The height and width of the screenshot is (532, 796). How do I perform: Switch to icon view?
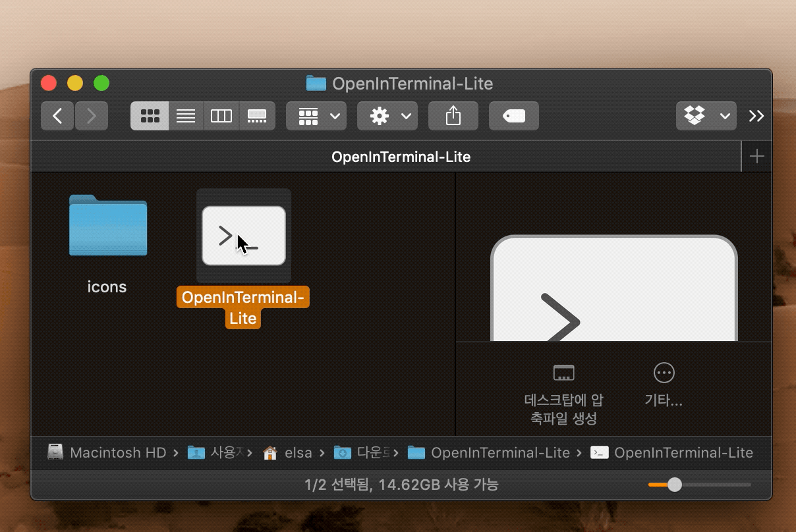(150, 117)
